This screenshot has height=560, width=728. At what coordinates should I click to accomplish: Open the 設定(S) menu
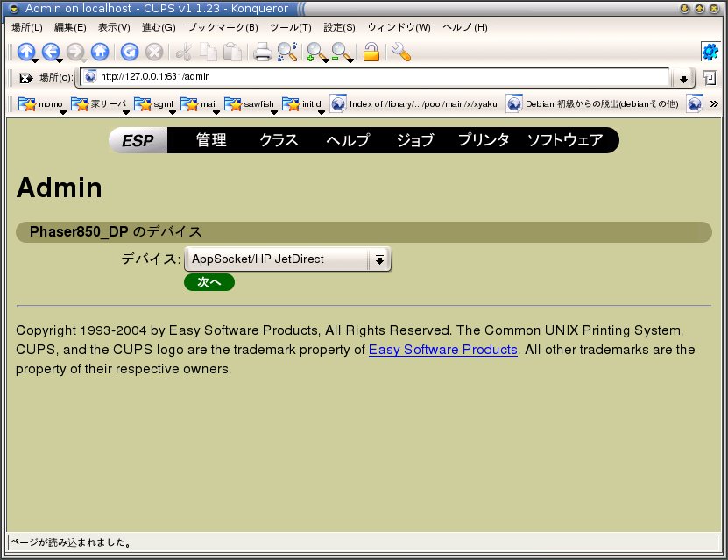click(339, 27)
